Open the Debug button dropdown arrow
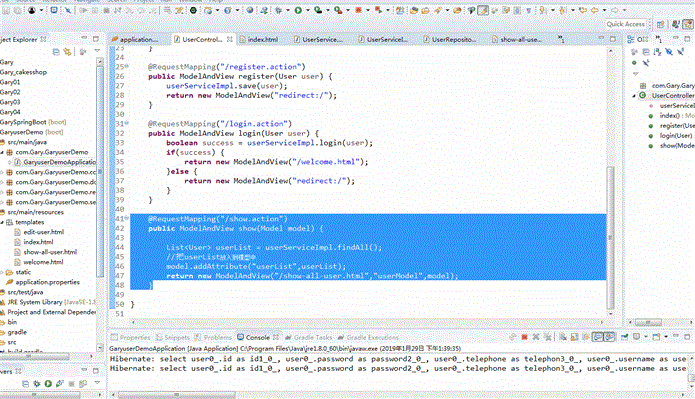 (x=288, y=10)
